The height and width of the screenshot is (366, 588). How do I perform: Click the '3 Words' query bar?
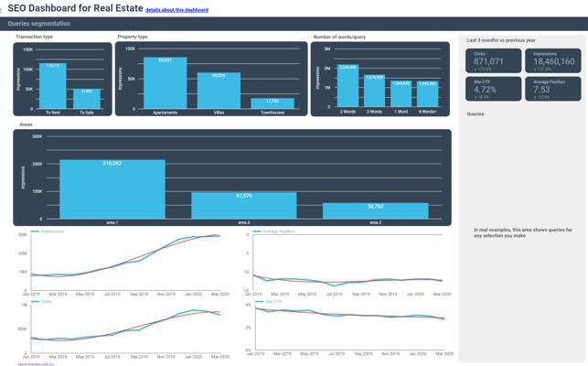point(374,91)
